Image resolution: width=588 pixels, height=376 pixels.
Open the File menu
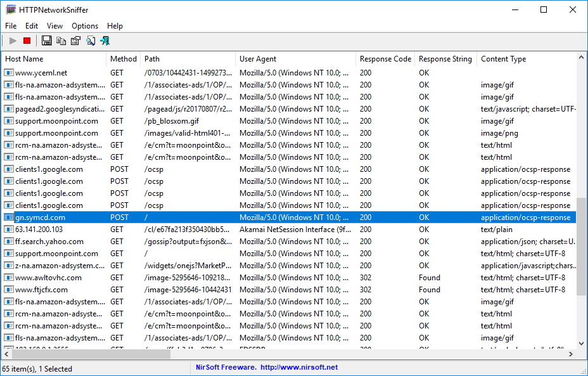pyautogui.click(x=11, y=26)
